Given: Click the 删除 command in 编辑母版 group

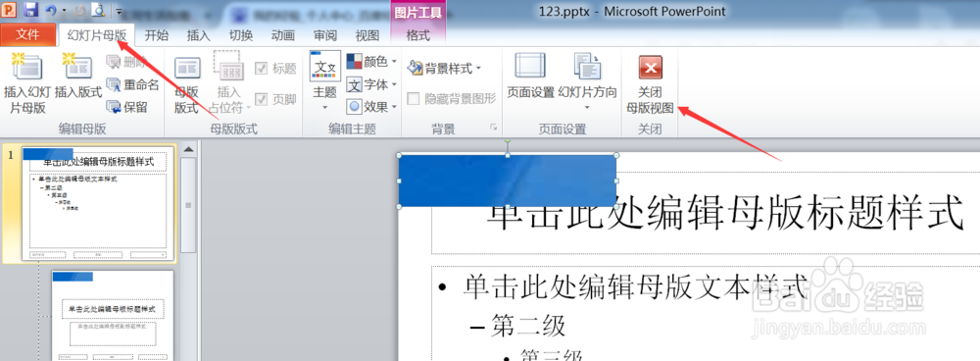Looking at the screenshot, I should (126, 62).
